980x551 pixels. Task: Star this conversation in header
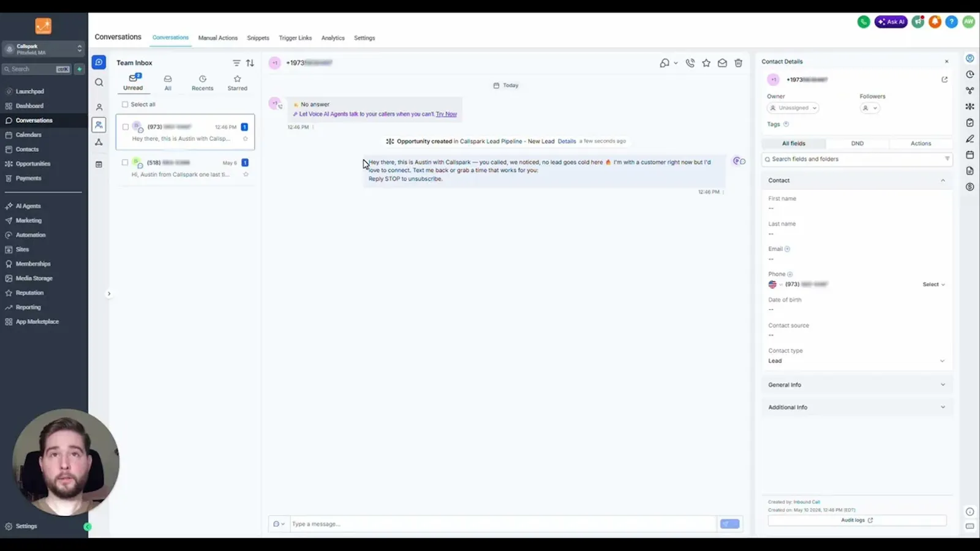click(706, 63)
